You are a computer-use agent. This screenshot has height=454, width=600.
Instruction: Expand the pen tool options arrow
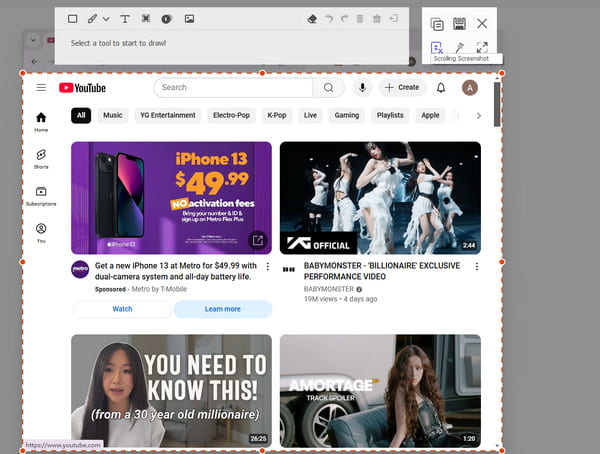[x=106, y=19]
